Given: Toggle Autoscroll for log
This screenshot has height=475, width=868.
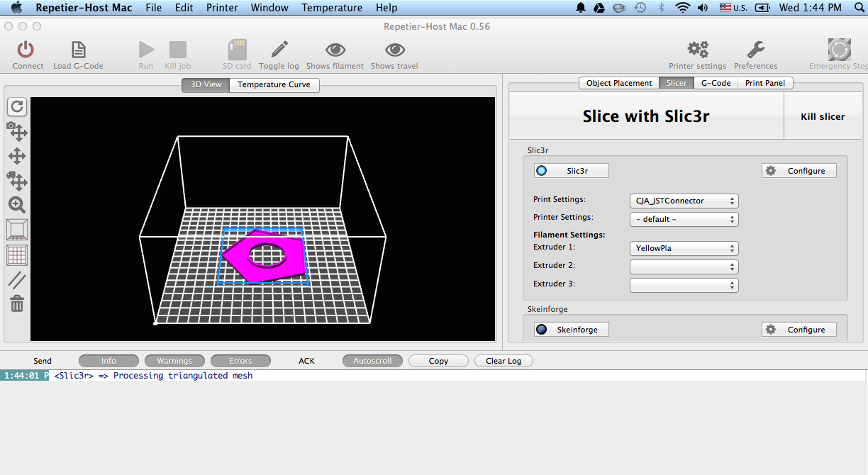Looking at the screenshot, I should click(x=372, y=361).
